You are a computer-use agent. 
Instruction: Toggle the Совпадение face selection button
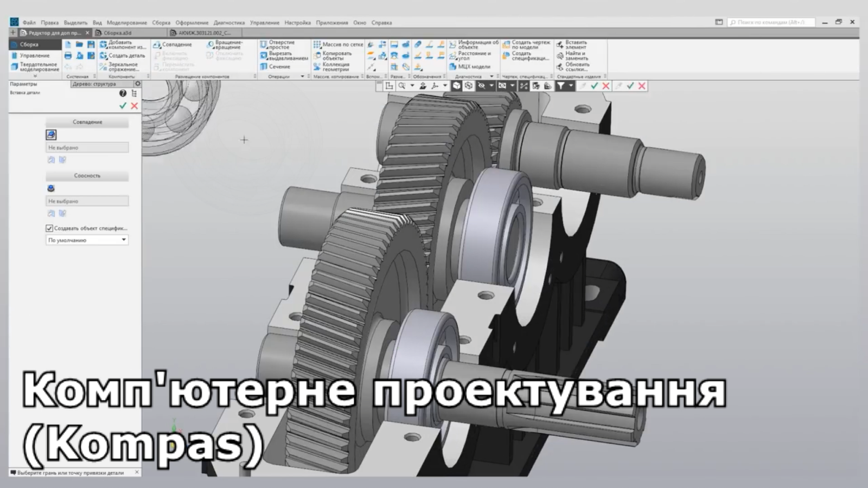tap(51, 134)
